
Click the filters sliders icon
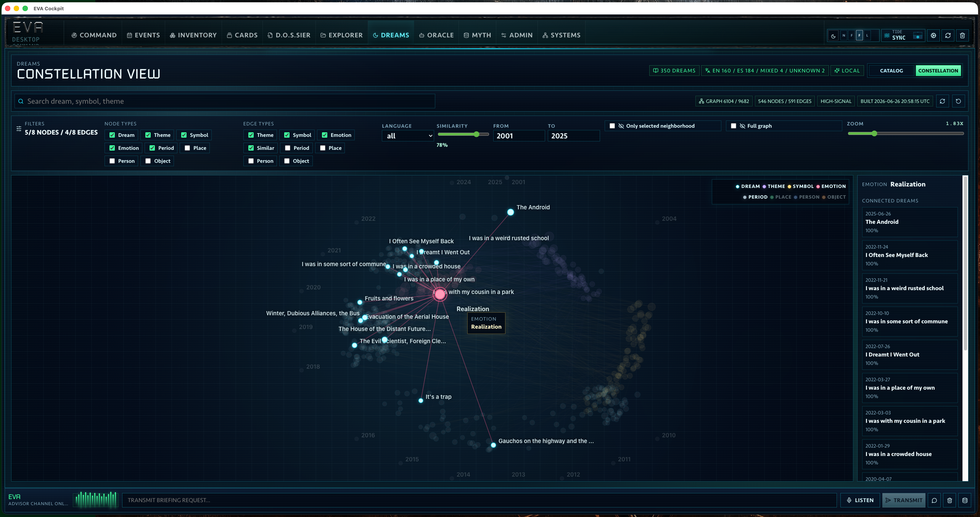point(19,129)
